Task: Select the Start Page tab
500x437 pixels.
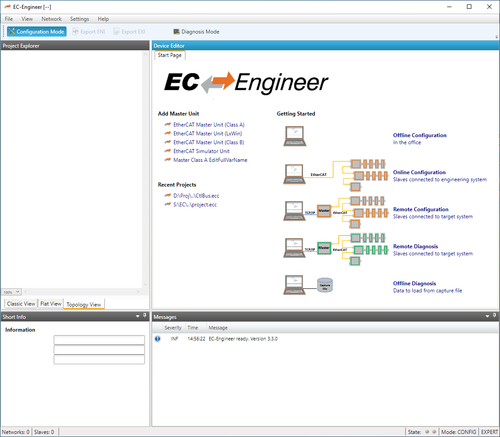Action: 170,55
